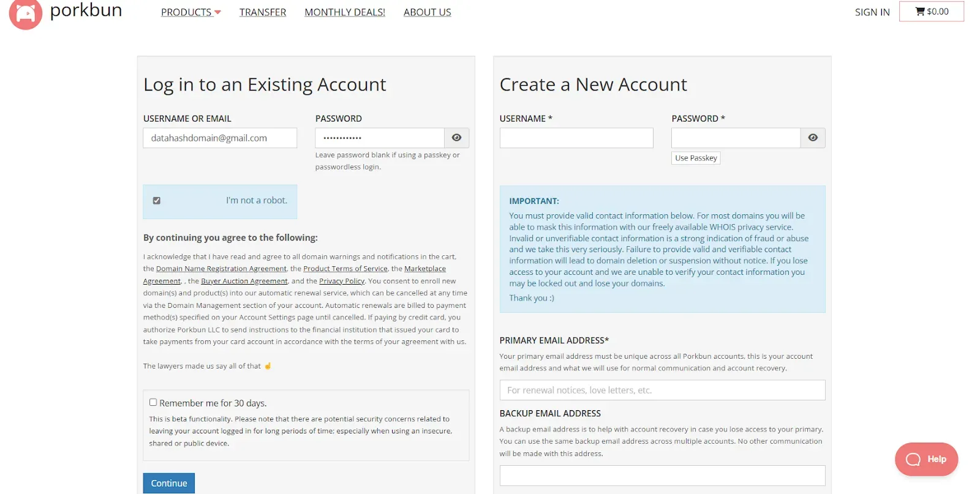Viewport: 980px width, 494px height.
Task: Open the About Us page
Action: tap(427, 12)
